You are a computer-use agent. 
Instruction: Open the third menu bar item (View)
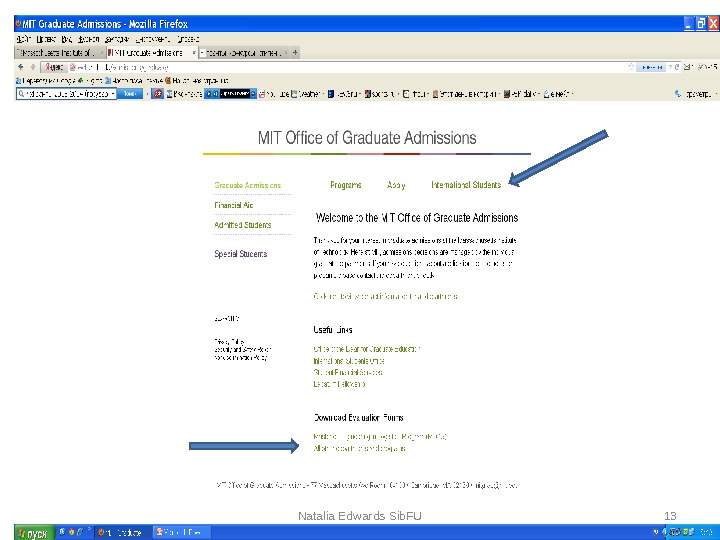67,39
